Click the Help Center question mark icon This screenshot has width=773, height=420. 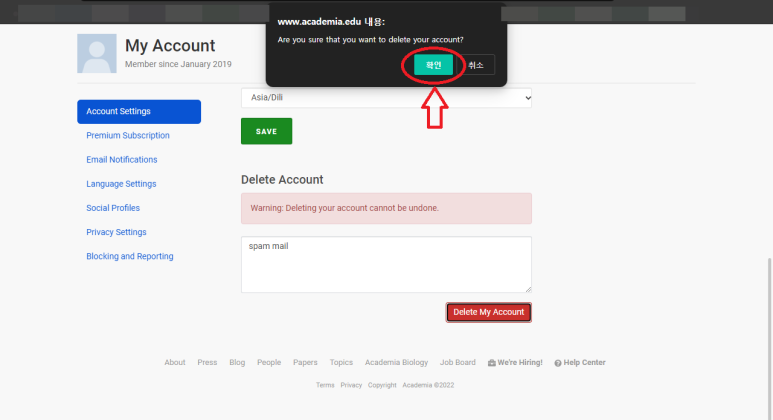pos(558,363)
